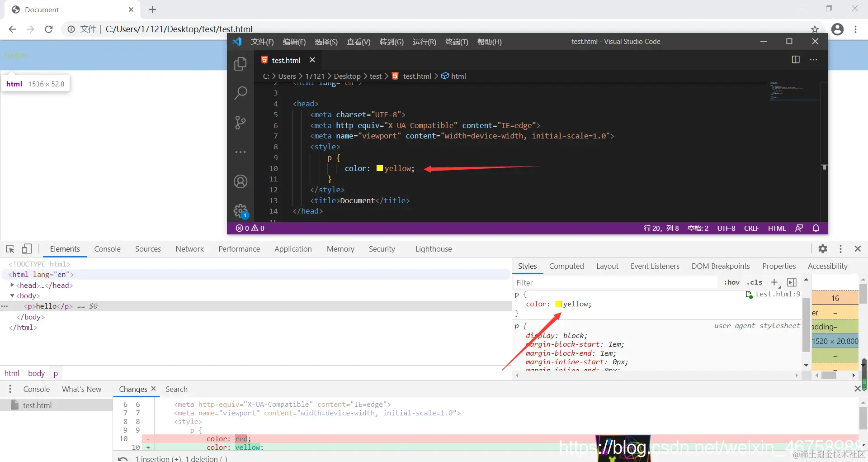The width and height of the screenshot is (868, 462).
Task: Open VS Code Source Control view
Action: tap(241, 122)
